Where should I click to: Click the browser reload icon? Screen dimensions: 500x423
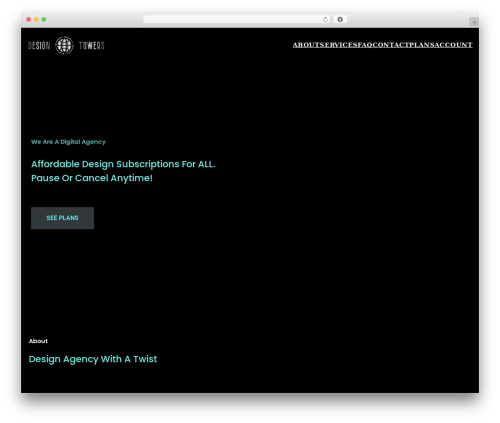click(325, 19)
